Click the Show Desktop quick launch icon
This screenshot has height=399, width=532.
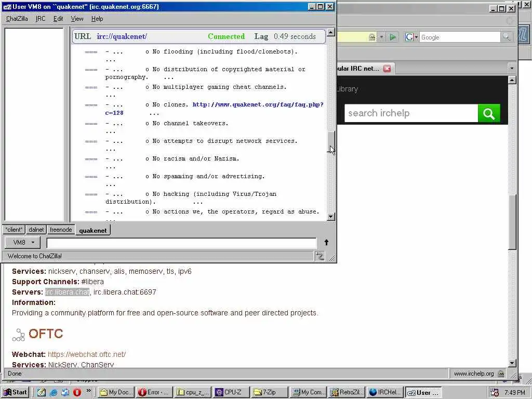point(65,392)
